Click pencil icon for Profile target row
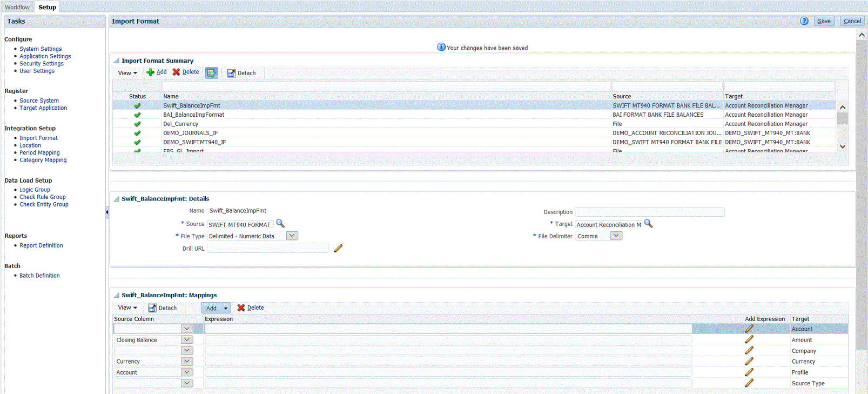This screenshot has width=868, height=394. pyautogui.click(x=749, y=372)
